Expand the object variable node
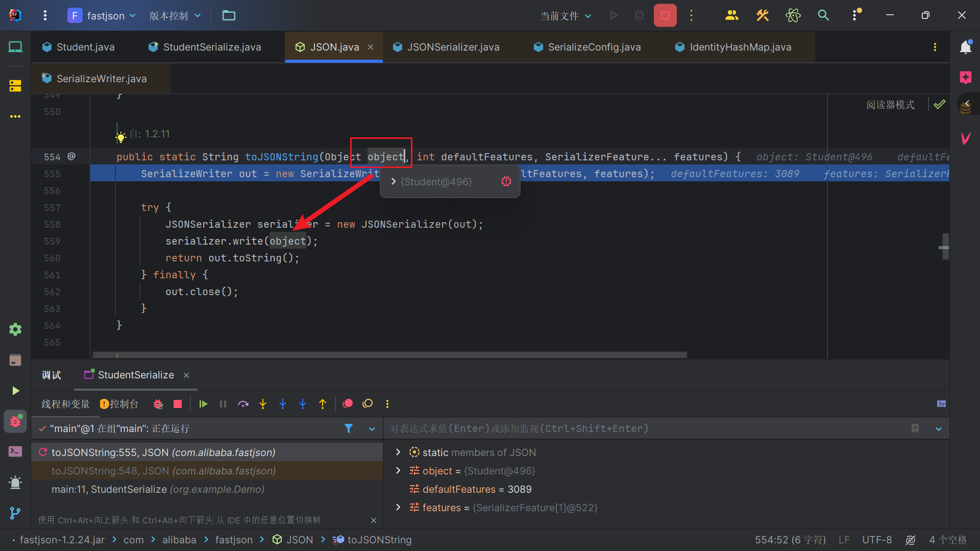Screen dimensions: 980x551 [398, 470]
